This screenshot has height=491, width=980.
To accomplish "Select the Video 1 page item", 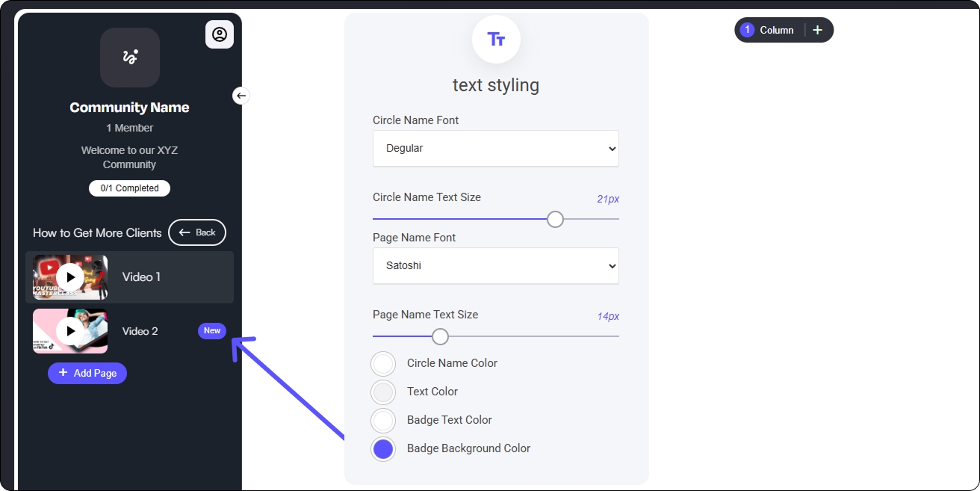I will (142, 277).
